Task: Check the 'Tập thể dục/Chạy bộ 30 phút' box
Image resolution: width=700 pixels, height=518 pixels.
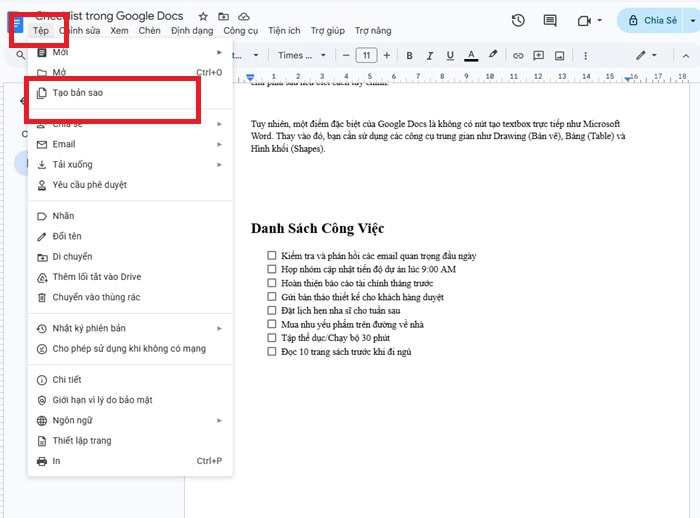Action: pos(271,338)
